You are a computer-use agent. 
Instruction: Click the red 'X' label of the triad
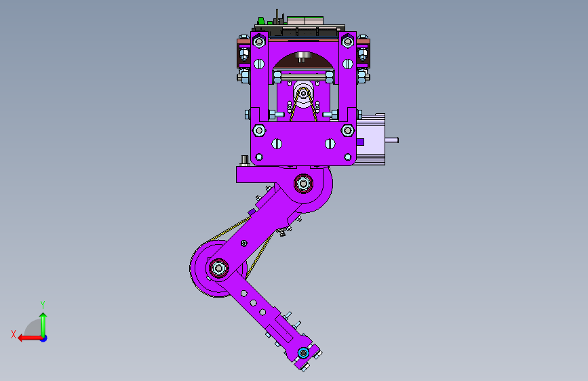click(x=14, y=334)
